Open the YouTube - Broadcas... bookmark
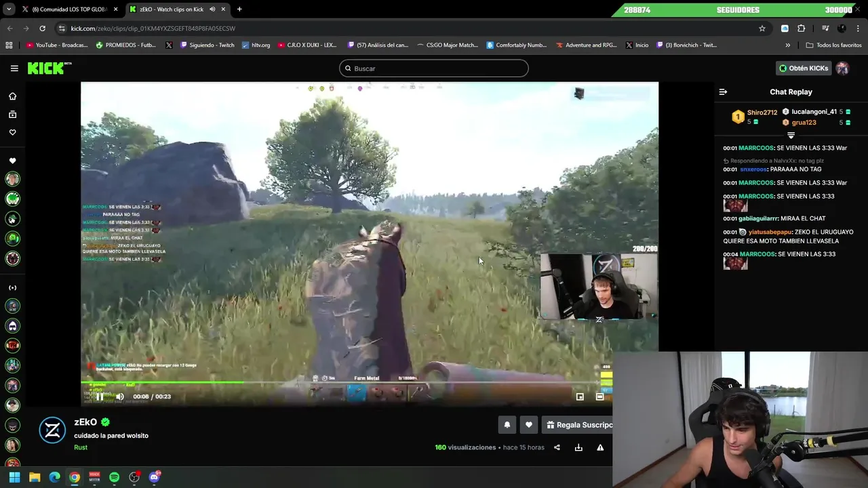 (57, 45)
